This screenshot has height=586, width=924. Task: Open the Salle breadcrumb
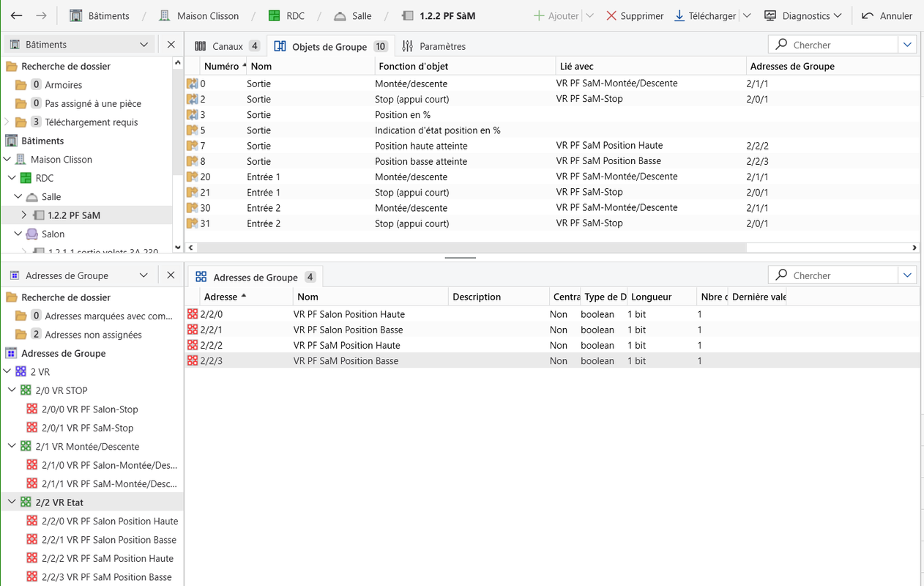(352, 15)
